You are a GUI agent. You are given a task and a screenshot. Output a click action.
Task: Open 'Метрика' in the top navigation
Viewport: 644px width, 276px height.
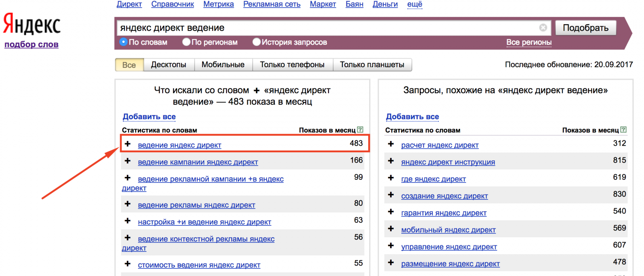219,4
